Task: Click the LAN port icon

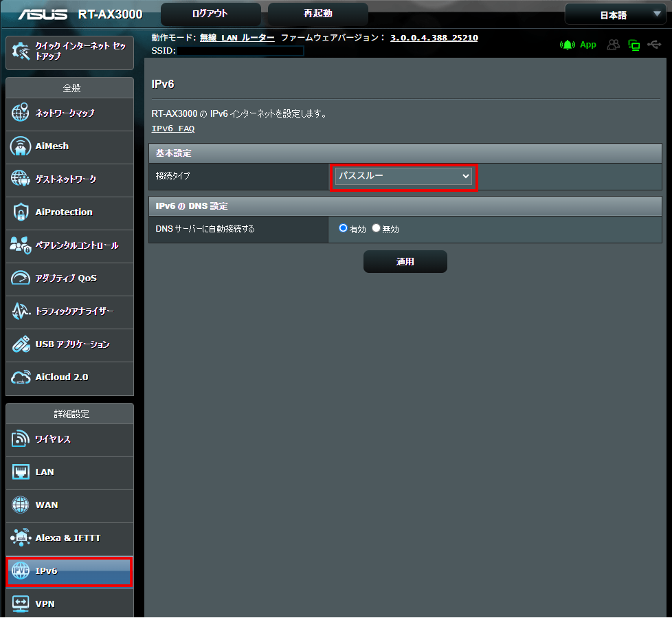Action: point(20,472)
